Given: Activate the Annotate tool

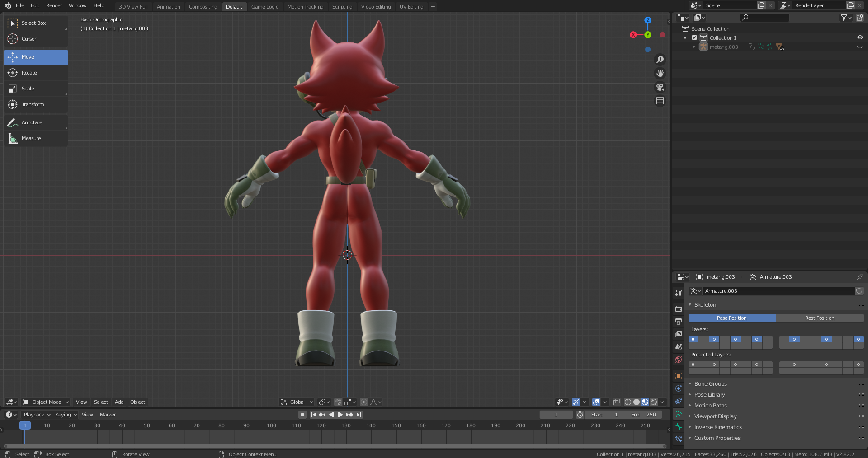Looking at the screenshot, I should [36, 122].
